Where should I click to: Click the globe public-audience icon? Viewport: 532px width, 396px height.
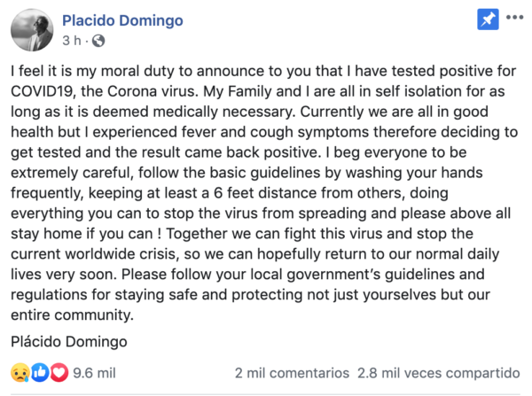point(98,41)
